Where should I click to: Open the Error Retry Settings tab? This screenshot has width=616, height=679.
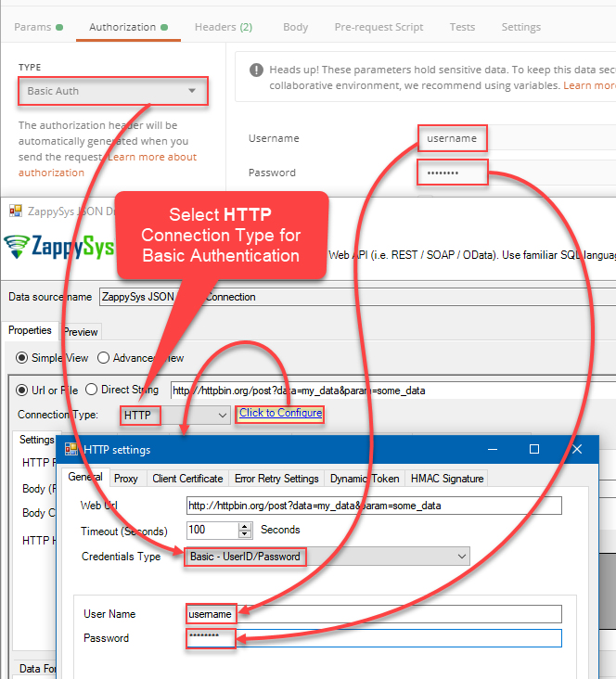[x=276, y=479]
